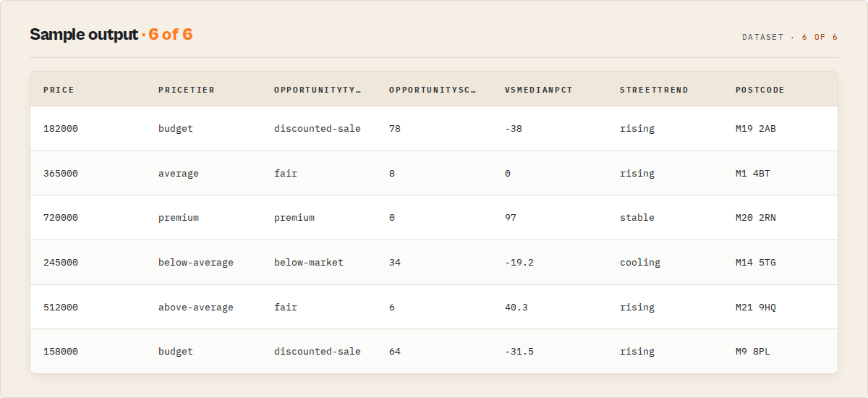Click the -31.5 vs median cell
Image resolution: width=868 pixels, height=398 pixels.
pos(519,352)
